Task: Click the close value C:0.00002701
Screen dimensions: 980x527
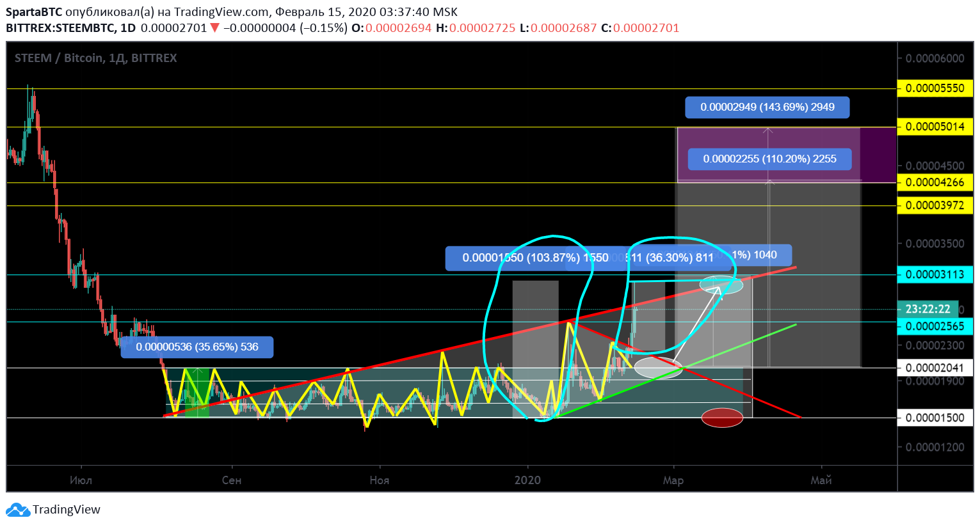Action: tap(639, 28)
